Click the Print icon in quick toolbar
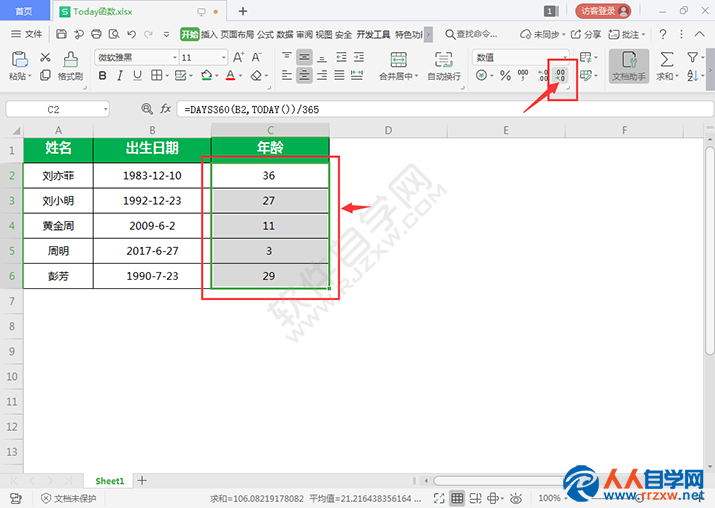Viewport: 715px width, 508px height. 96,34
